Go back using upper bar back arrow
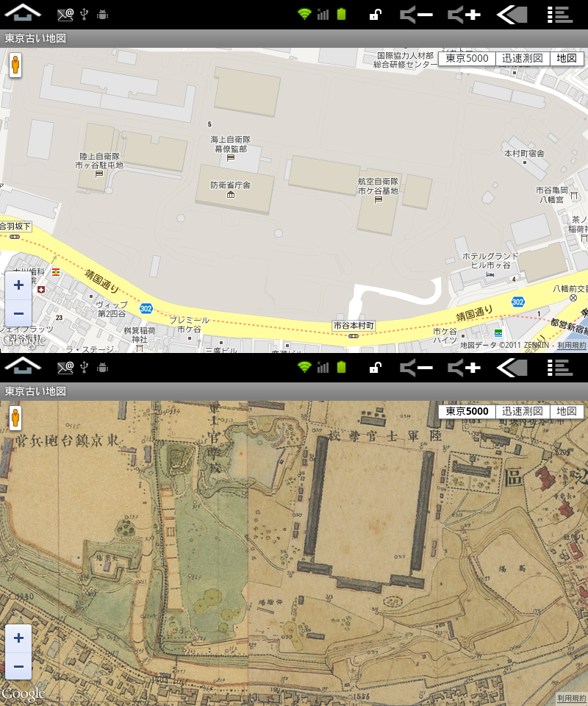This screenshot has width=588, height=706. click(x=512, y=15)
